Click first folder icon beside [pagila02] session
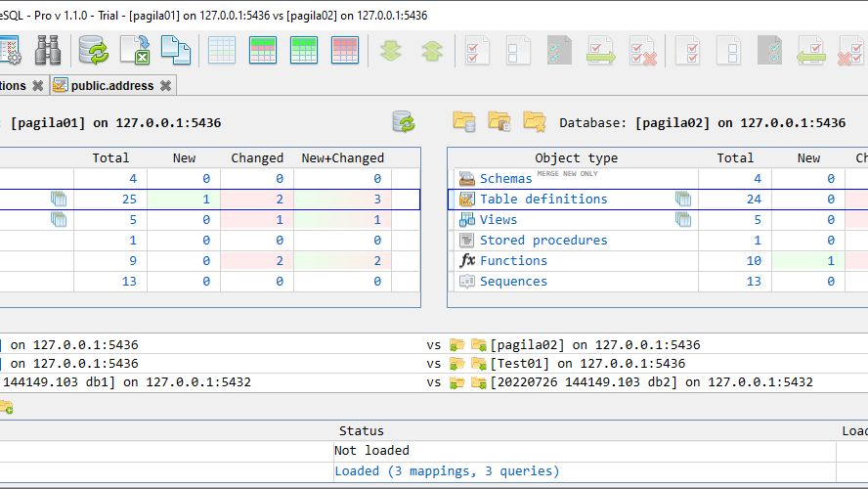Screen dimensions: 868x489 click(x=456, y=345)
